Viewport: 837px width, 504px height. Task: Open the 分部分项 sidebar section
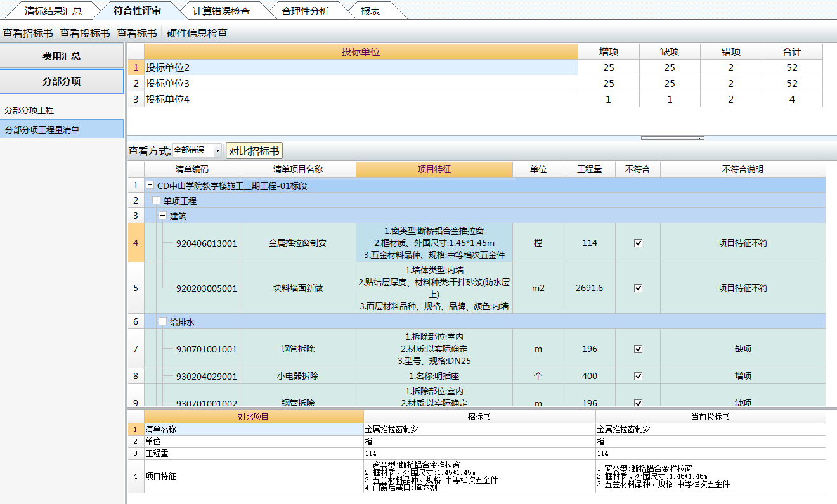tap(62, 81)
